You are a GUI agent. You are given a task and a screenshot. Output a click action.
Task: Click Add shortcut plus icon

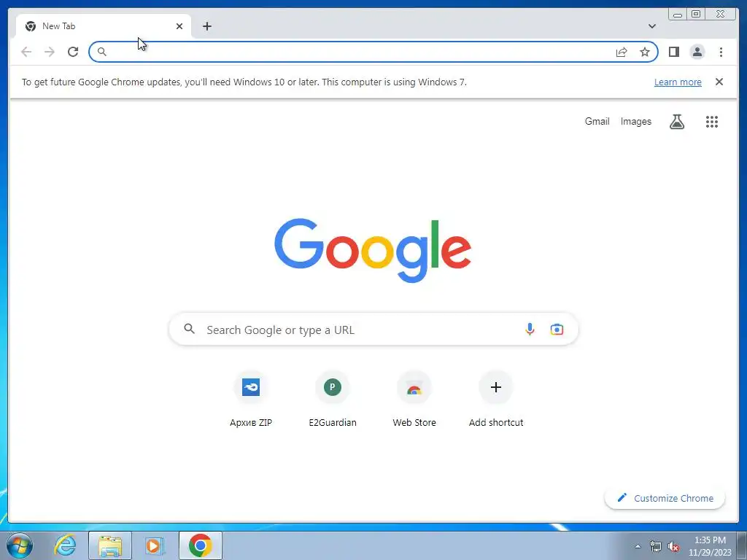(x=496, y=387)
